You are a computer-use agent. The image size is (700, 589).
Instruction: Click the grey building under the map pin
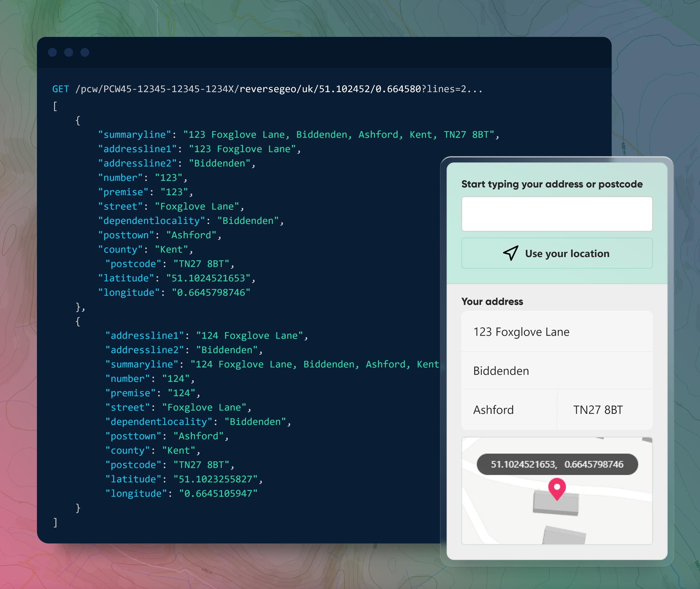pos(556,502)
